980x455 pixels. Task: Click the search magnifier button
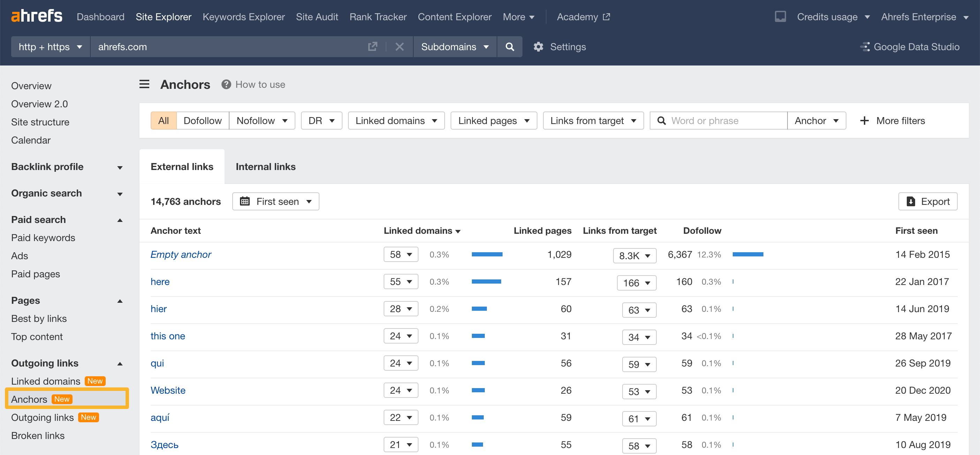[x=510, y=47]
